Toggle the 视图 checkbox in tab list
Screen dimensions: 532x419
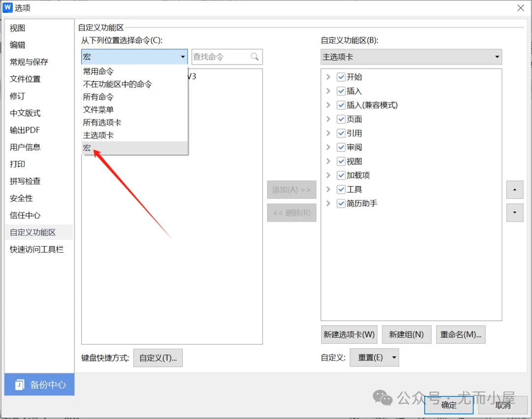341,161
